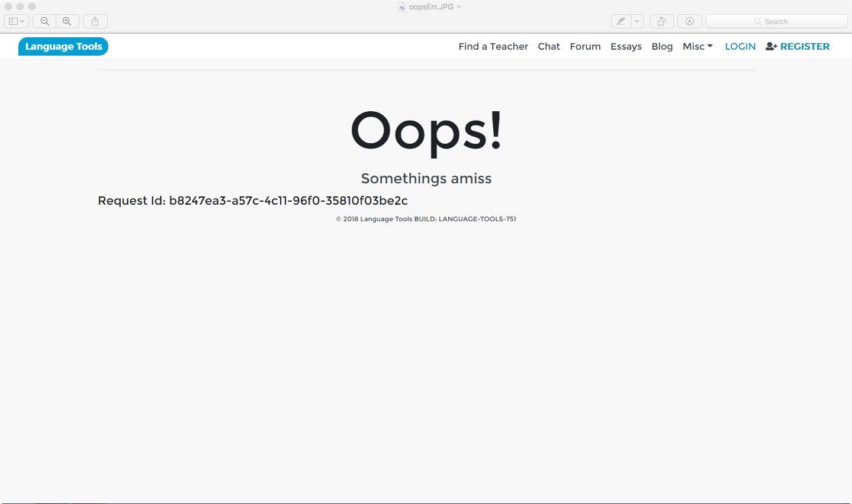
Task: Click the oopsErr.JPG file proxy icon
Action: click(402, 7)
